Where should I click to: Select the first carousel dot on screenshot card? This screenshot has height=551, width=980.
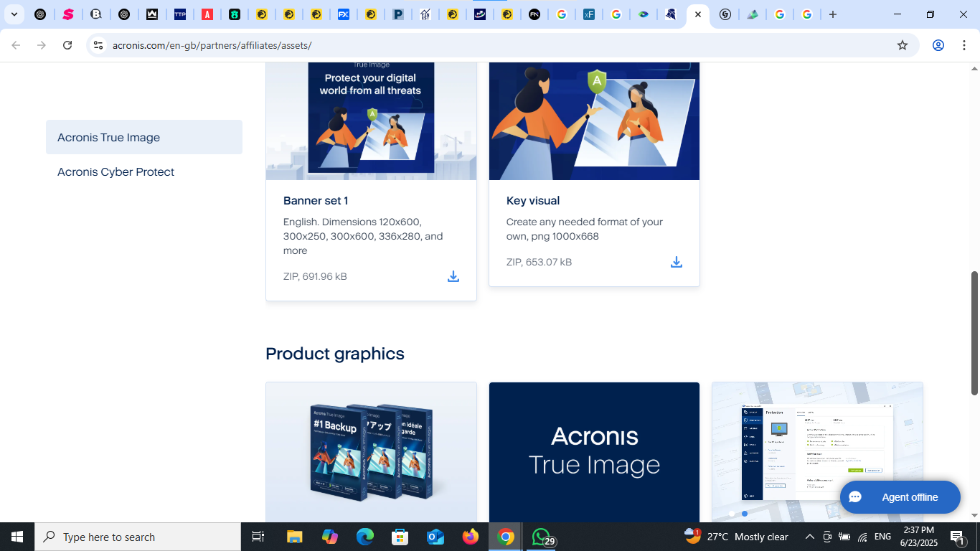[x=732, y=514]
